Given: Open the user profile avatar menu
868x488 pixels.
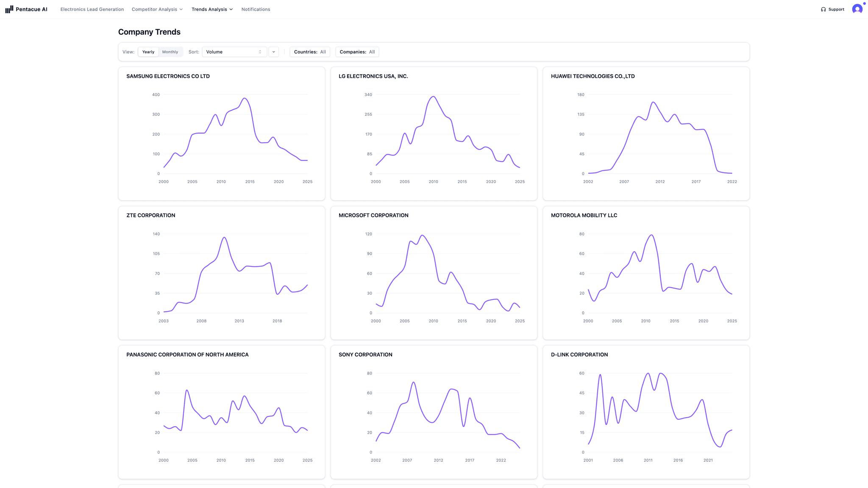Looking at the screenshot, I should 857,8.
